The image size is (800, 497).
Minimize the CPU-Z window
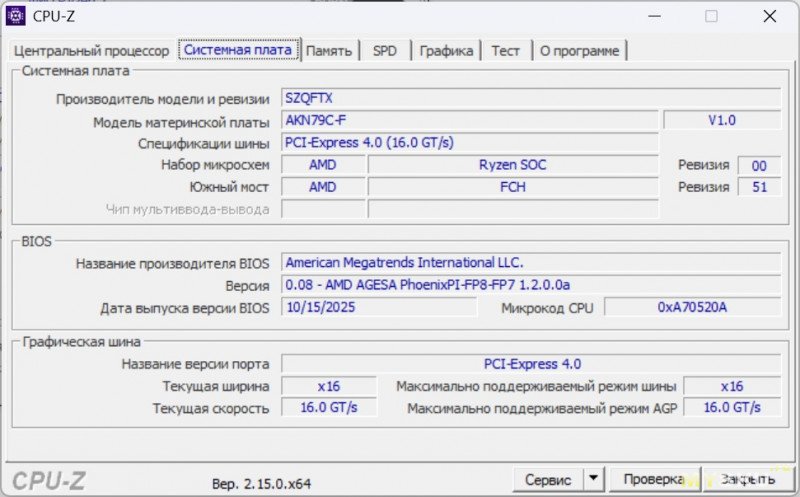[x=654, y=16]
